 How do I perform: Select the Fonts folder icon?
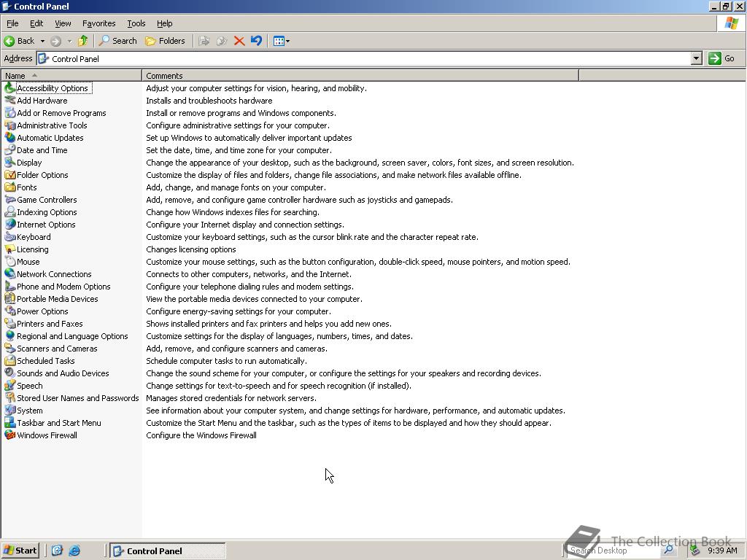pyautogui.click(x=10, y=187)
